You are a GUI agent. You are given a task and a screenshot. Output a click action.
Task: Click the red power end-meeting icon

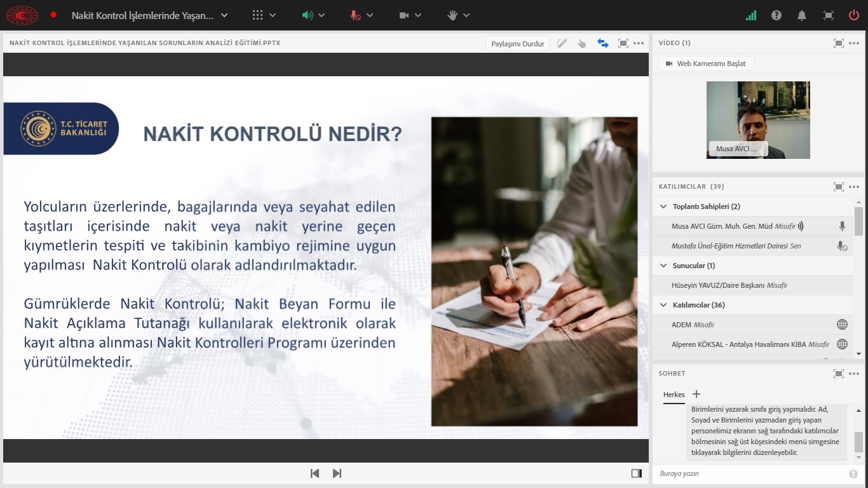[x=853, y=15]
